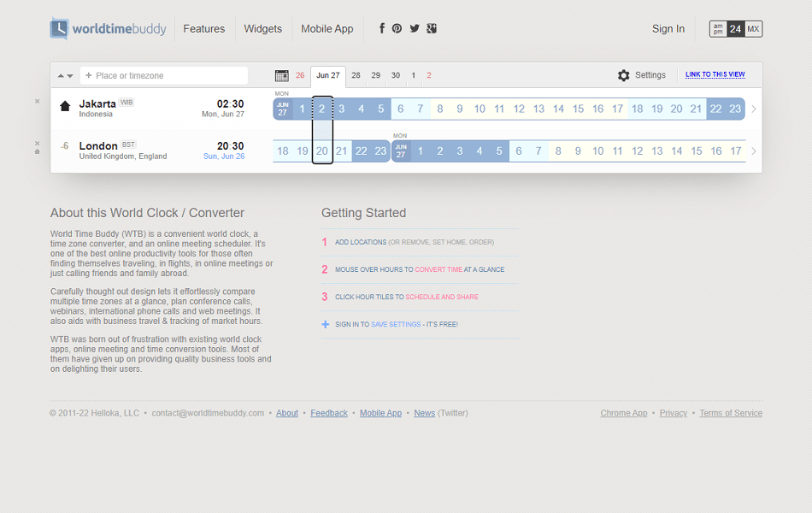
Task: Click the Jakarta time 02:30
Action: click(x=231, y=103)
